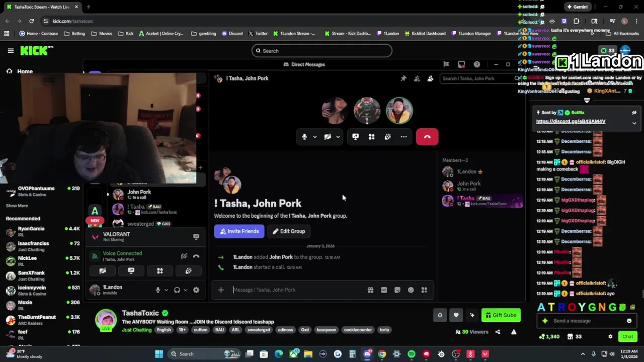Search in Kick search bar
Viewport: 644px width, 362px height.
click(322, 51)
